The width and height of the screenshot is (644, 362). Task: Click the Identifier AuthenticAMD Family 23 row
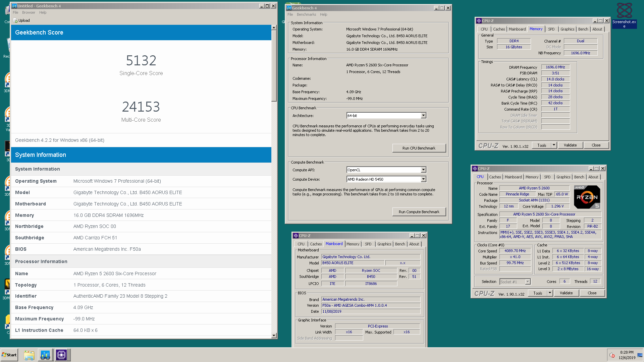(x=141, y=296)
